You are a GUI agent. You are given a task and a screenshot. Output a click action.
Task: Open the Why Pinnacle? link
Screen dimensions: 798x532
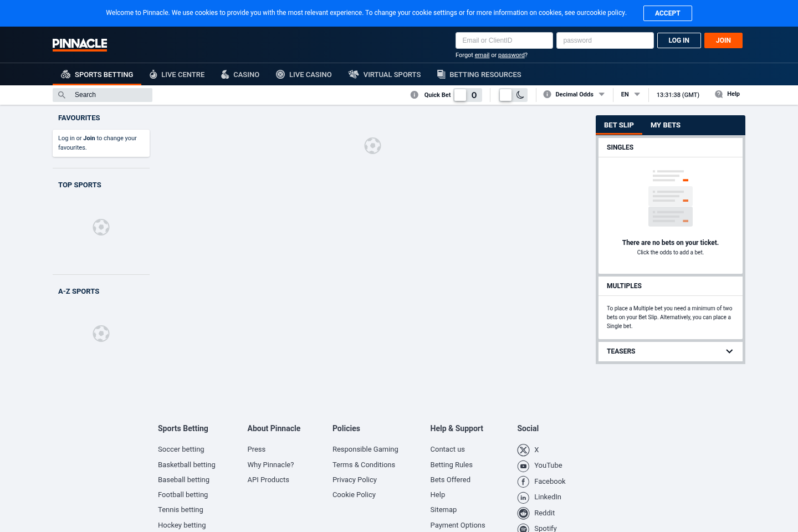[x=271, y=465]
